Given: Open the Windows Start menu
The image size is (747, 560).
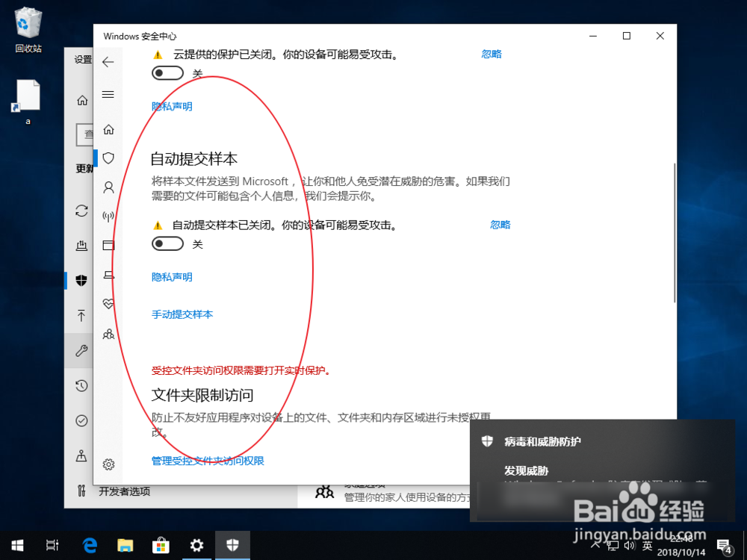Looking at the screenshot, I should 17,545.
